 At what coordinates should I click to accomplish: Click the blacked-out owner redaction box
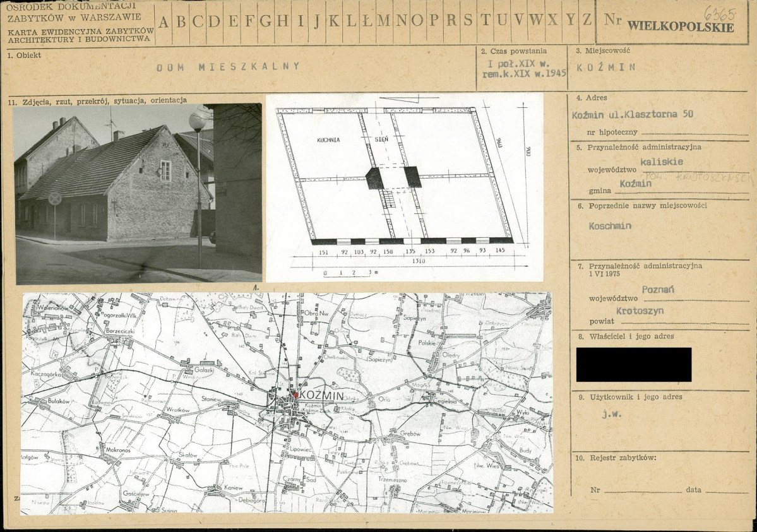tap(634, 365)
